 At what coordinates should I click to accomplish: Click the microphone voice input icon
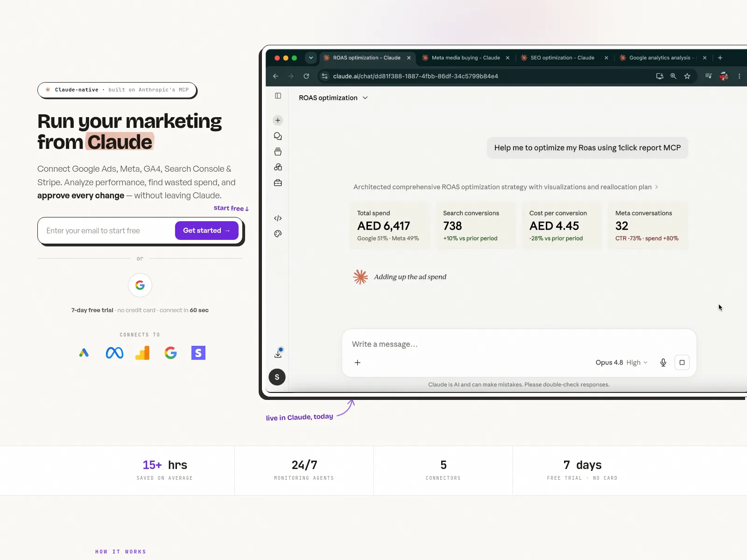coord(663,363)
